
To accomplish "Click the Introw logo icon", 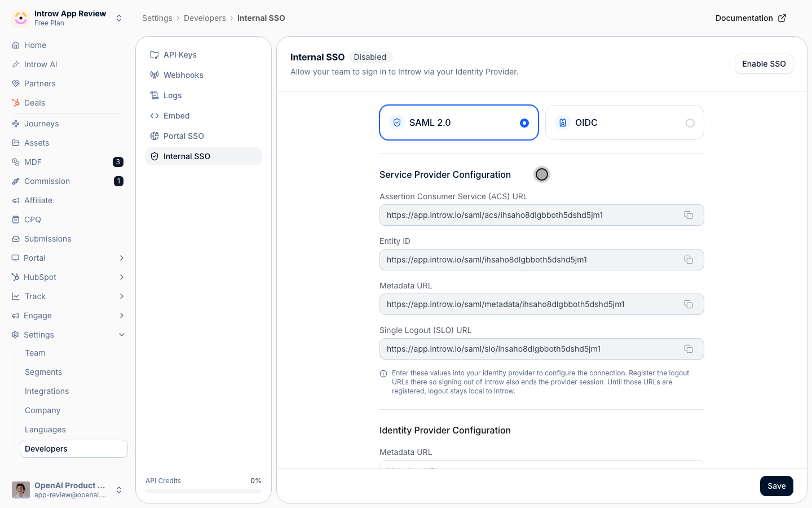I will click(21, 18).
